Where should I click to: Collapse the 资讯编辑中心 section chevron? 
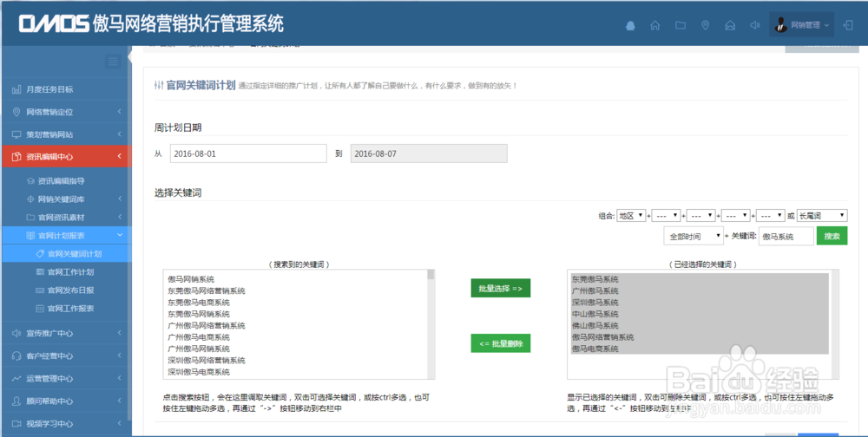pyautogui.click(x=119, y=157)
